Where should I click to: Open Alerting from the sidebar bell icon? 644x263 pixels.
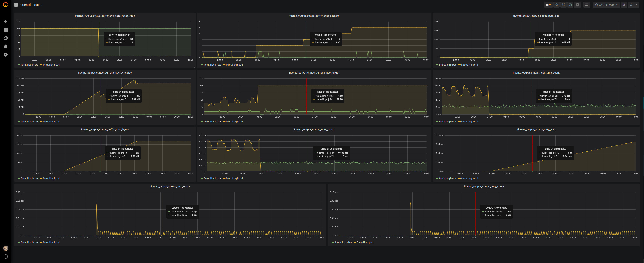6,46
